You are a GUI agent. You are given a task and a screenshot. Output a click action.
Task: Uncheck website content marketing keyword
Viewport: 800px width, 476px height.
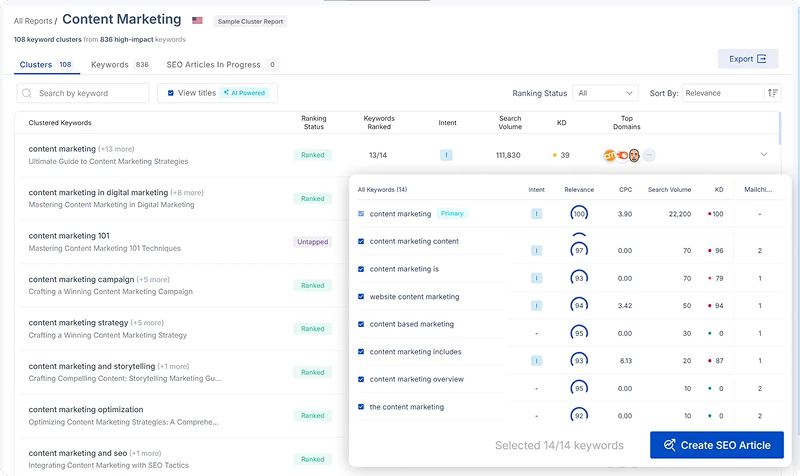coord(361,296)
